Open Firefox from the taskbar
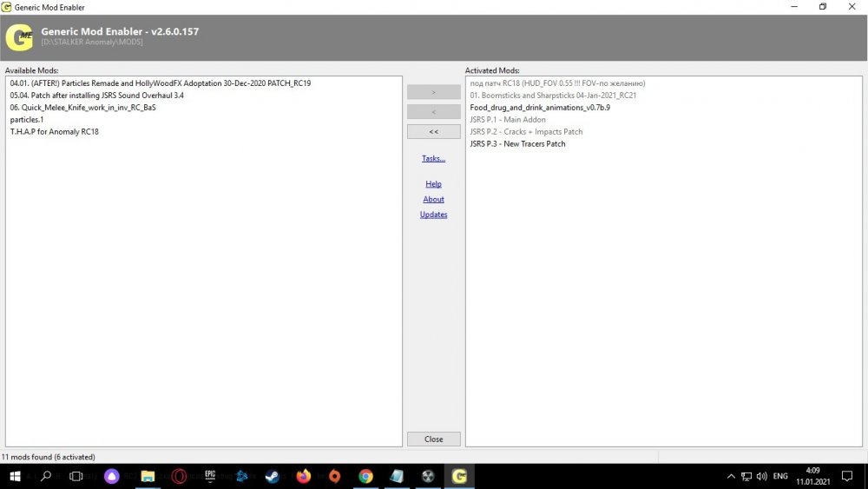This screenshot has height=489, width=868. 303,476
